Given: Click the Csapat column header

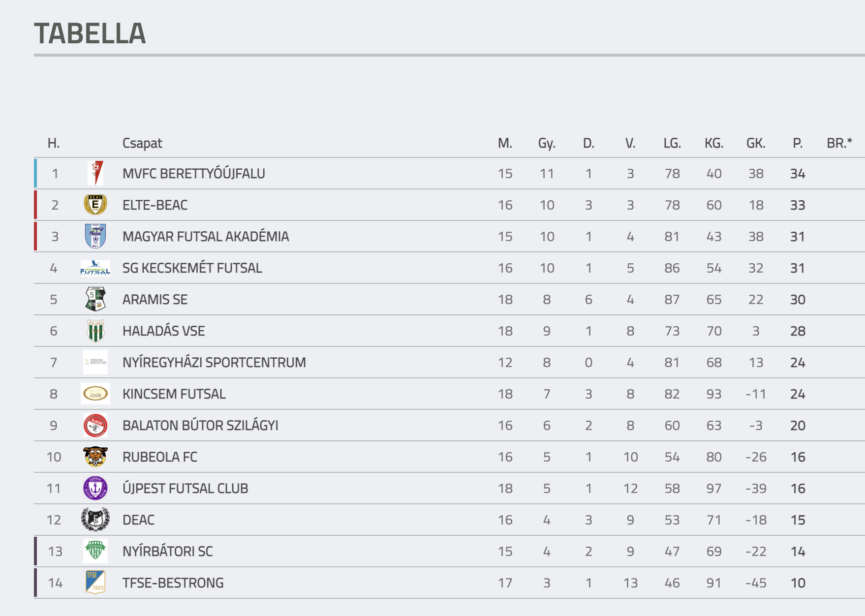Looking at the screenshot, I should pos(142,143).
